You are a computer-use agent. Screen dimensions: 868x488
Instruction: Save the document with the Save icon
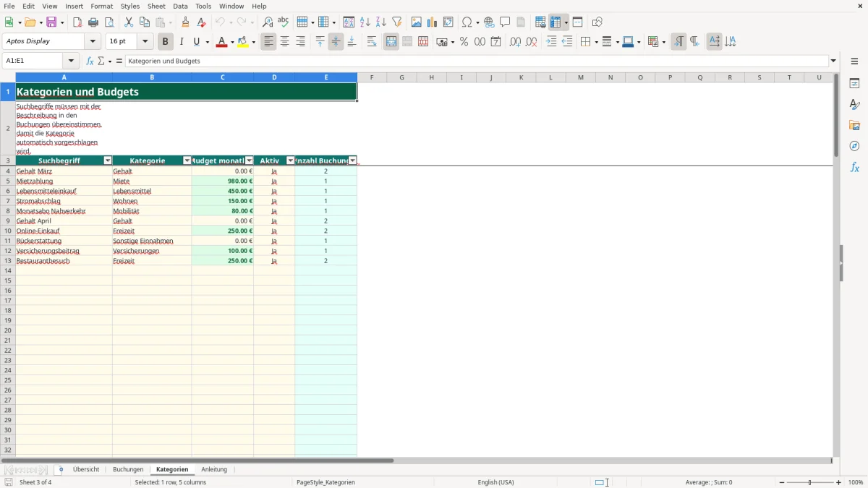point(51,22)
